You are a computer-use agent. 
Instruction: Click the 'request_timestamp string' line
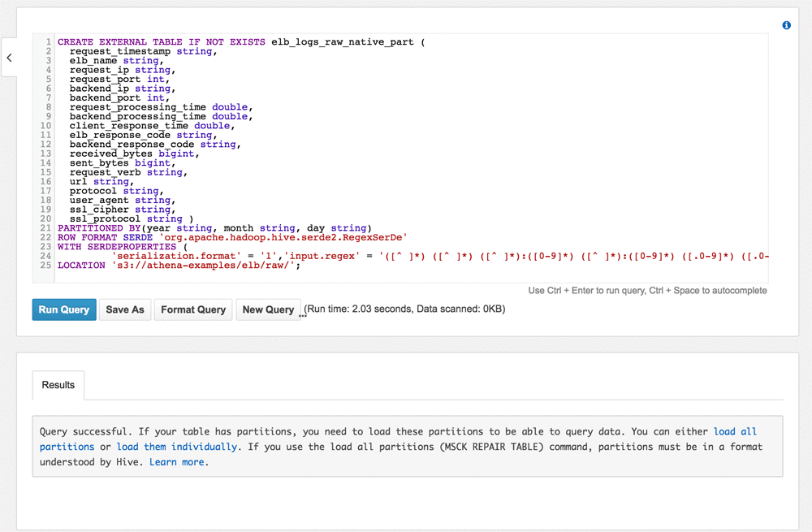coord(144,51)
